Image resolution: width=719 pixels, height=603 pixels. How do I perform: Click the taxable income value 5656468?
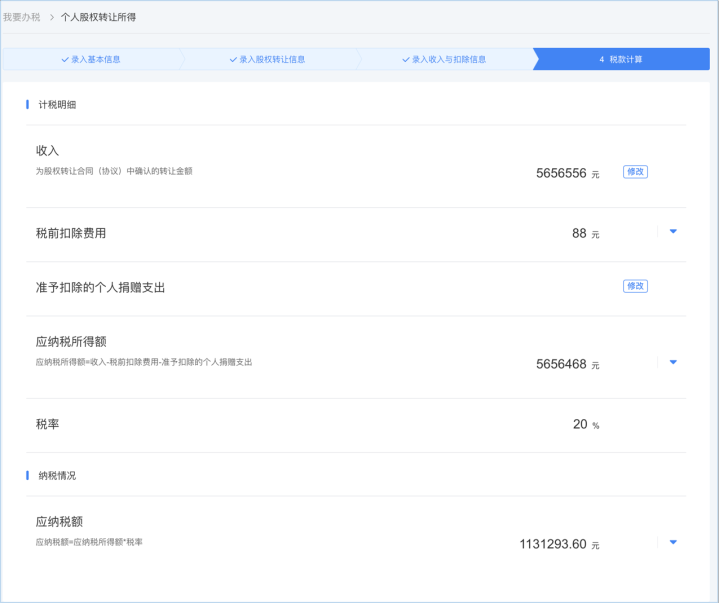[561, 364]
